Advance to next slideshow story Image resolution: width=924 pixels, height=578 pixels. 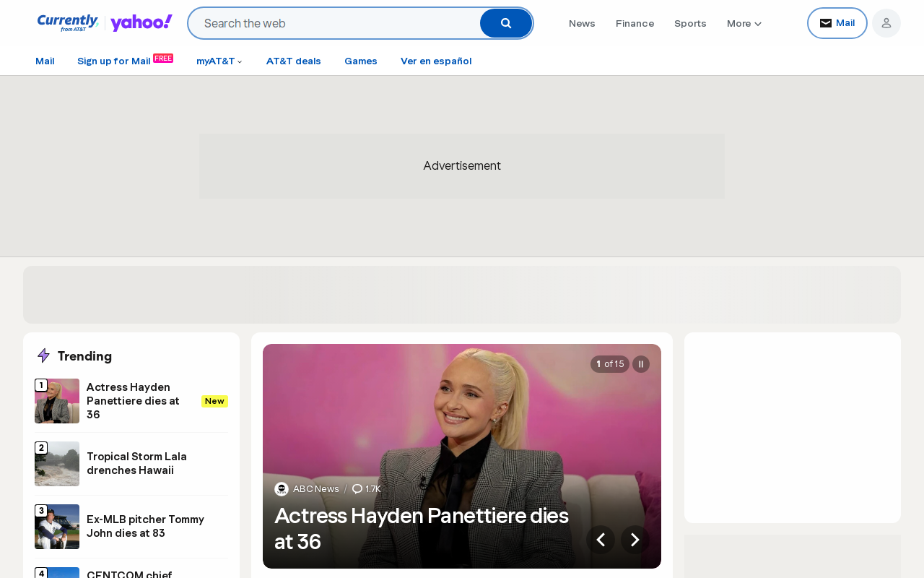click(x=635, y=540)
